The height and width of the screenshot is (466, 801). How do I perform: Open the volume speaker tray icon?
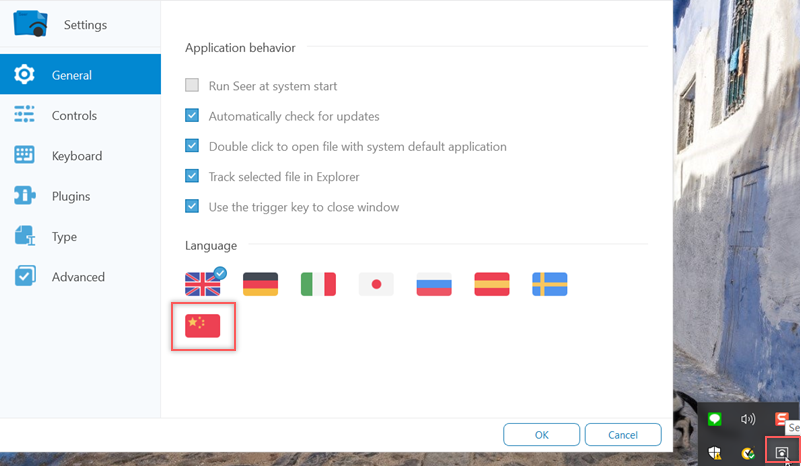click(x=748, y=420)
